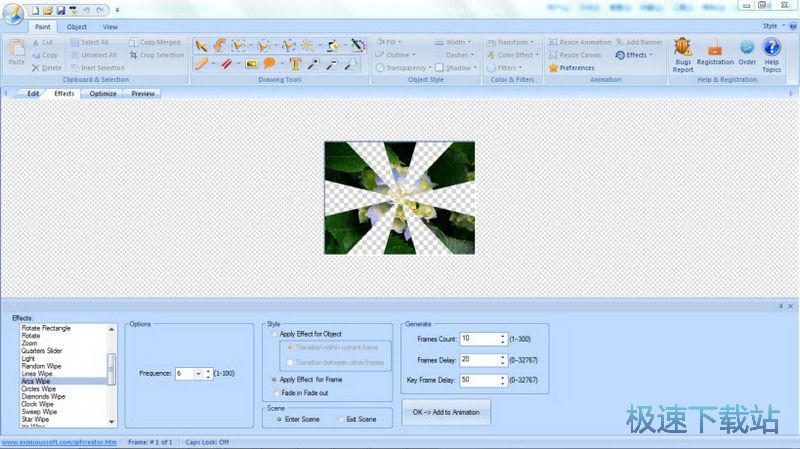Click the Bugs Report icon
This screenshot has width=800, height=449.
click(x=683, y=54)
